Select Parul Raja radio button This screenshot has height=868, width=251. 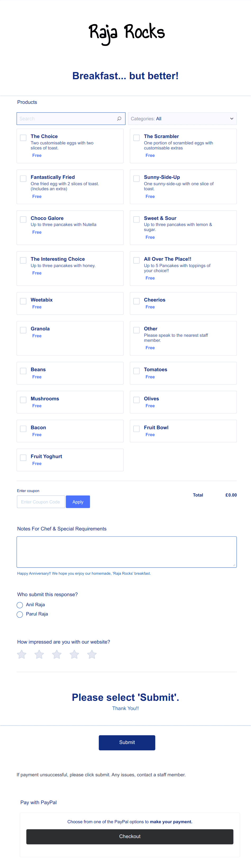[20, 614]
